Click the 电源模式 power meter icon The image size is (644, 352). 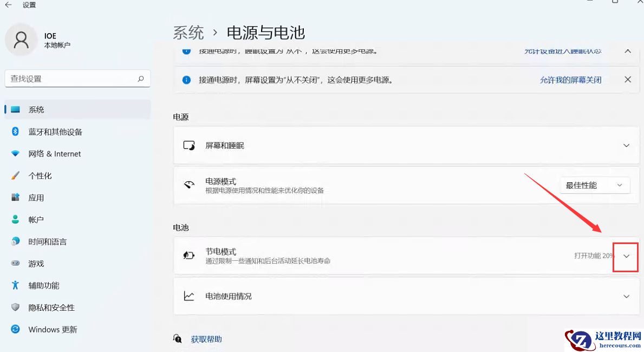pos(189,185)
